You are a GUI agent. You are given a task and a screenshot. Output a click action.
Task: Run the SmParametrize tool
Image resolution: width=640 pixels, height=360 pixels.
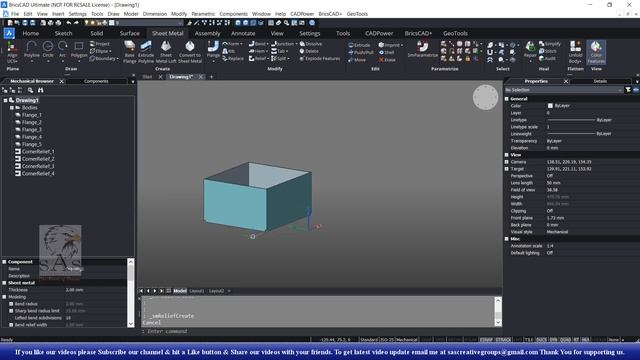(422, 50)
